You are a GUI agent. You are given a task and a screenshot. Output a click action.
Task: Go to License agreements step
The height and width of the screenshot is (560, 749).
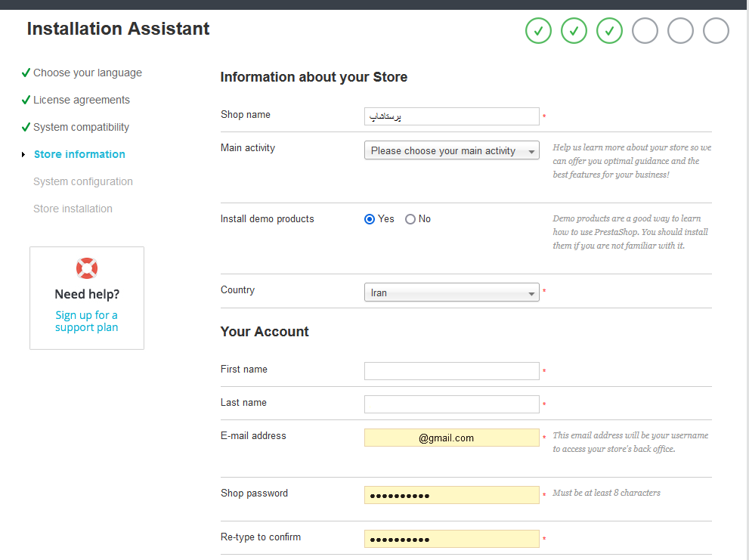pyautogui.click(x=82, y=100)
